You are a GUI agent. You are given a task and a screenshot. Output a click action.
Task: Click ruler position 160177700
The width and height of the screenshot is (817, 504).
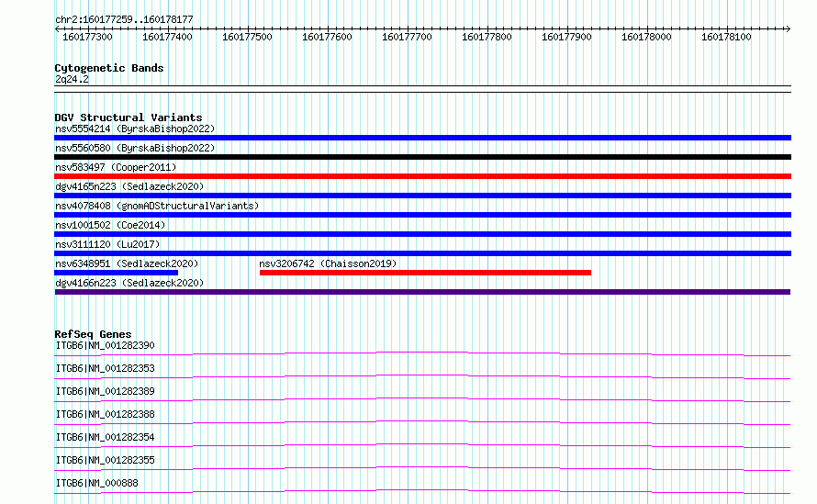(x=407, y=37)
